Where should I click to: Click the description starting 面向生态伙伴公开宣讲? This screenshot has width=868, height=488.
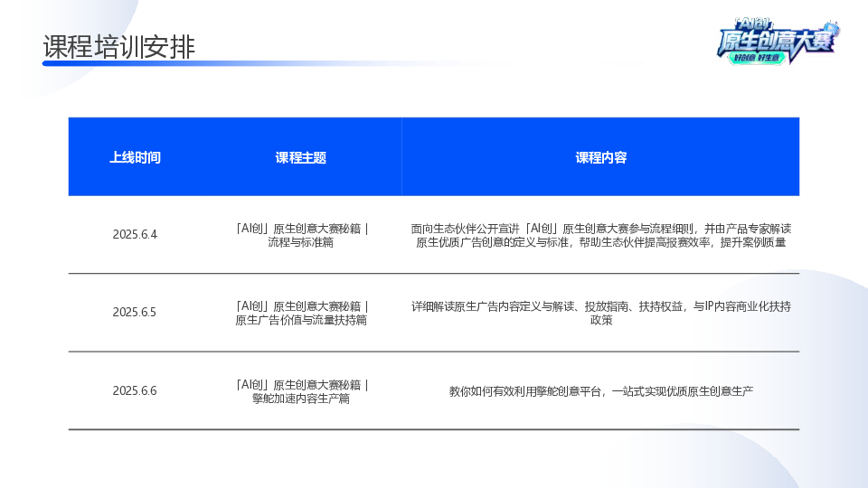tap(600, 235)
